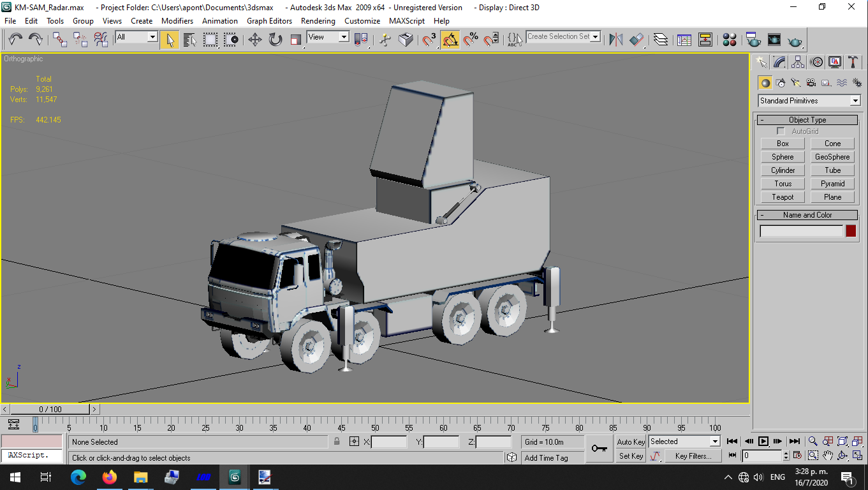Click the Play Animation button

763,442
